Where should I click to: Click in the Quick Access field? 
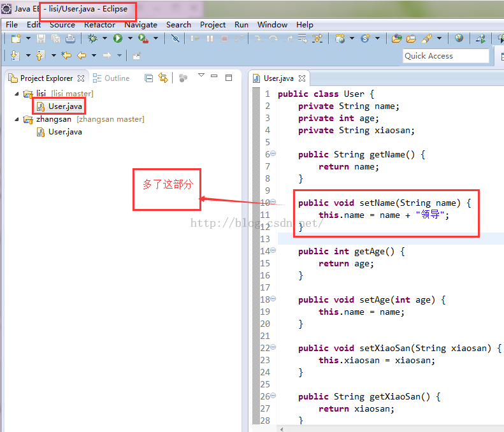tap(446, 56)
